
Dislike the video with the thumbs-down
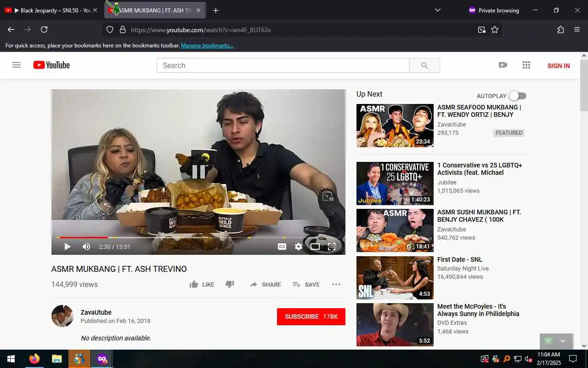230,284
